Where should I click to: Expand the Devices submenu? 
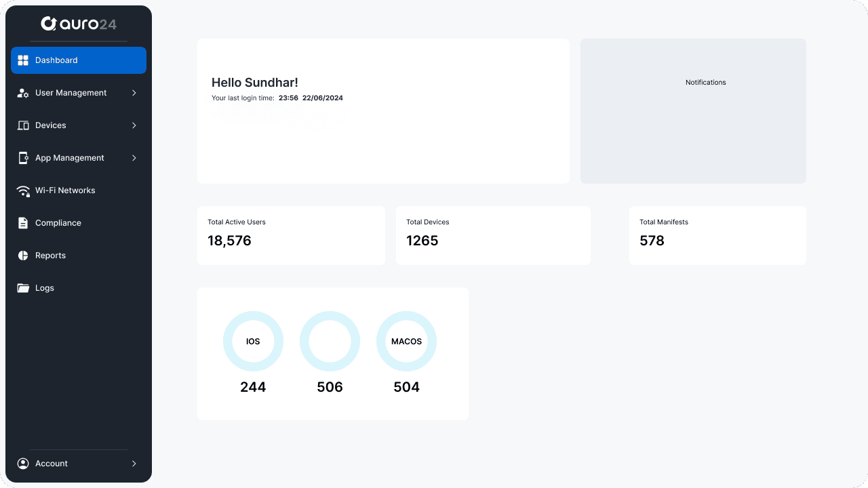[134, 125]
